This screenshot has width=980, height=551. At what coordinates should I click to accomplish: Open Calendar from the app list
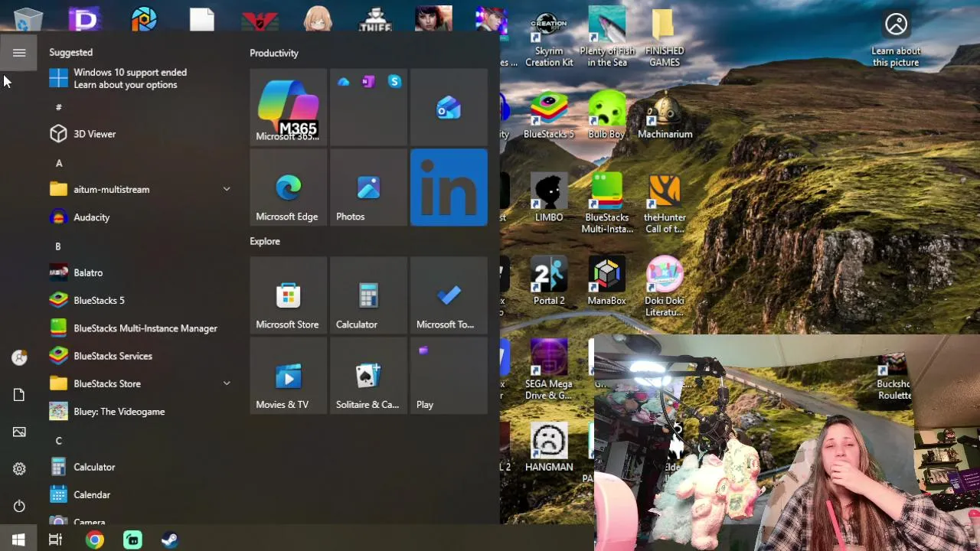(x=140, y=495)
